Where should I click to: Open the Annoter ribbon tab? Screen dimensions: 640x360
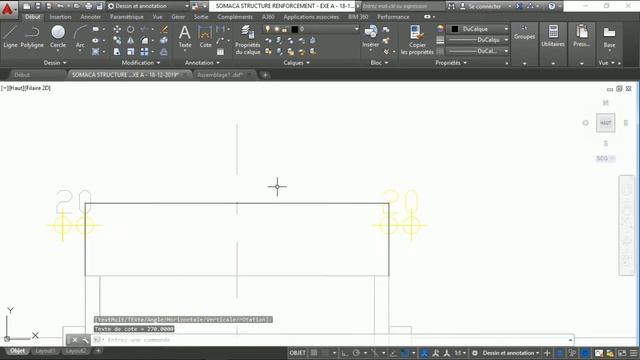[x=90, y=17]
